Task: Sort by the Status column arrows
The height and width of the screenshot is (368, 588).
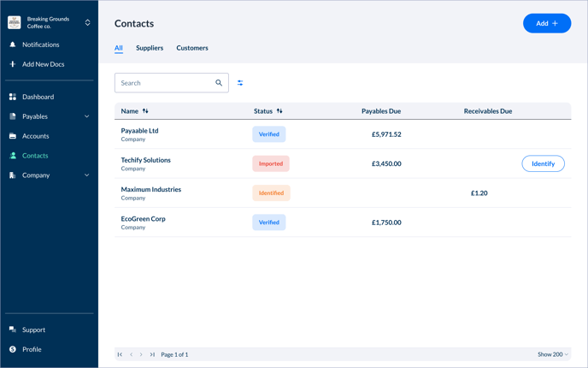Action: pyautogui.click(x=279, y=111)
